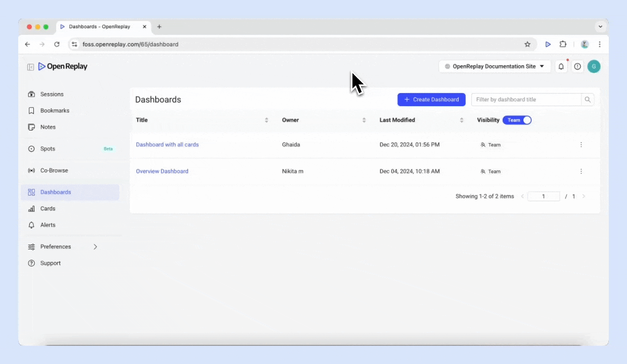627x364 pixels.
Task: Collapse sidebar using the panel icon
Action: click(30, 67)
